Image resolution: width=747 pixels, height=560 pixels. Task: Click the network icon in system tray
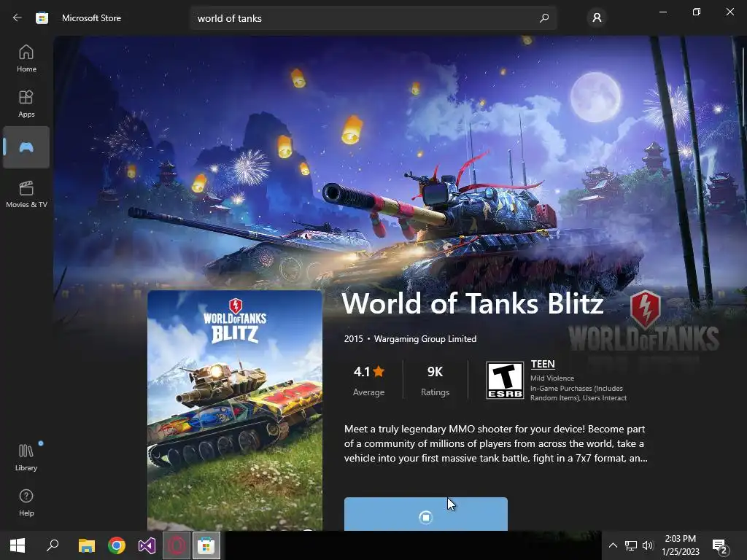pos(631,545)
